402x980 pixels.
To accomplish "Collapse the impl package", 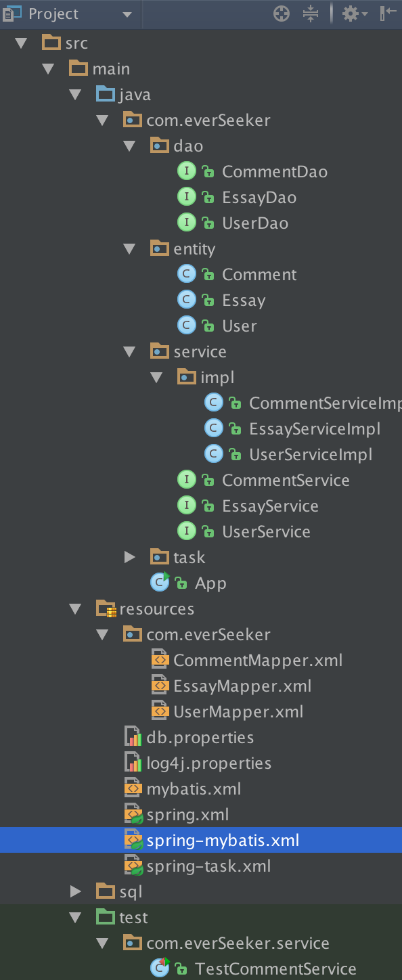I will pyautogui.click(x=156, y=378).
